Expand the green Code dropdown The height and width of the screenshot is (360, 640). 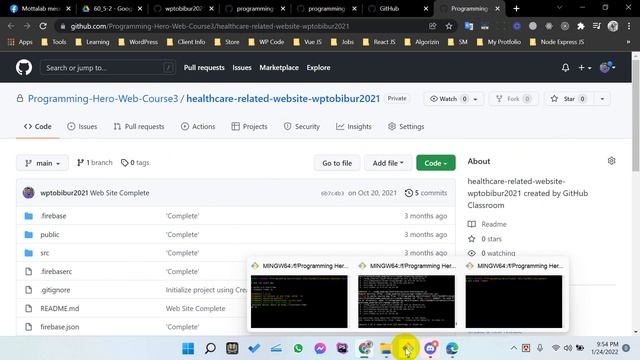(436, 163)
